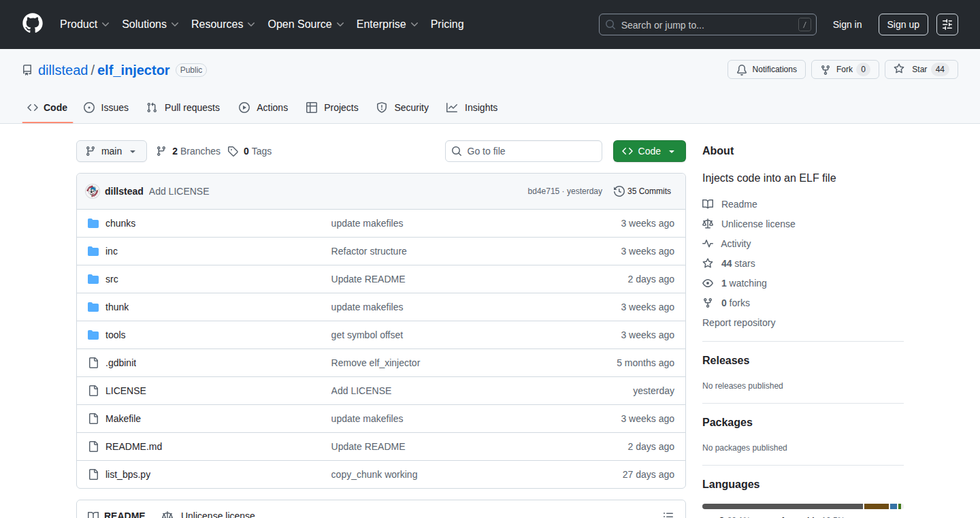Open the settings panel icon beside Sign up
Viewport: 980px width, 518px height.
click(947, 25)
